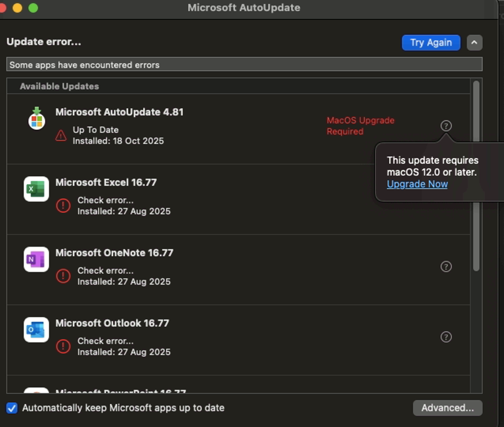The width and height of the screenshot is (504, 427).
Task: Collapse the update list with the chevron button
Action: pyautogui.click(x=475, y=42)
